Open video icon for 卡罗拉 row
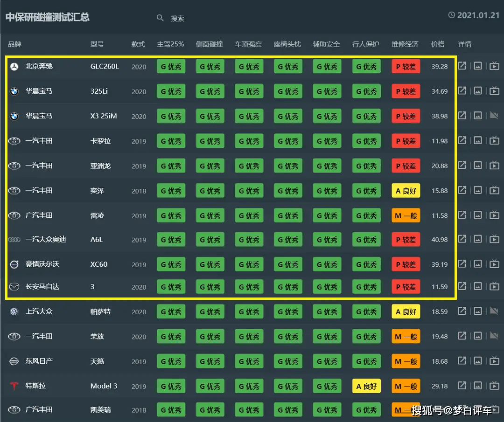Viewport: 504px width, 422px height. point(494,140)
